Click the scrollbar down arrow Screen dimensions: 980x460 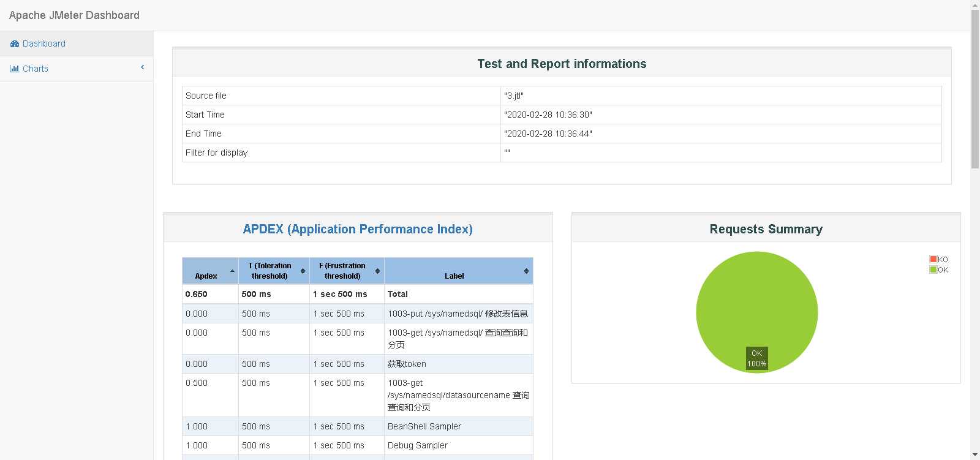pos(975,455)
